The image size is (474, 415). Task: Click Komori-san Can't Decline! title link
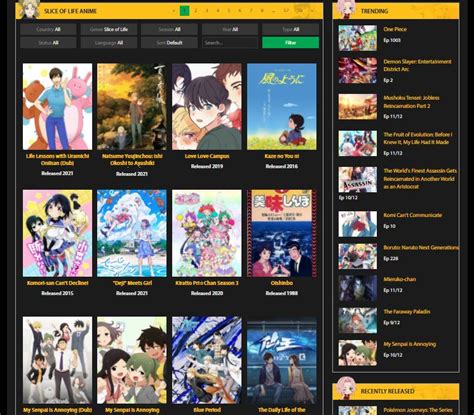click(x=58, y=283)
